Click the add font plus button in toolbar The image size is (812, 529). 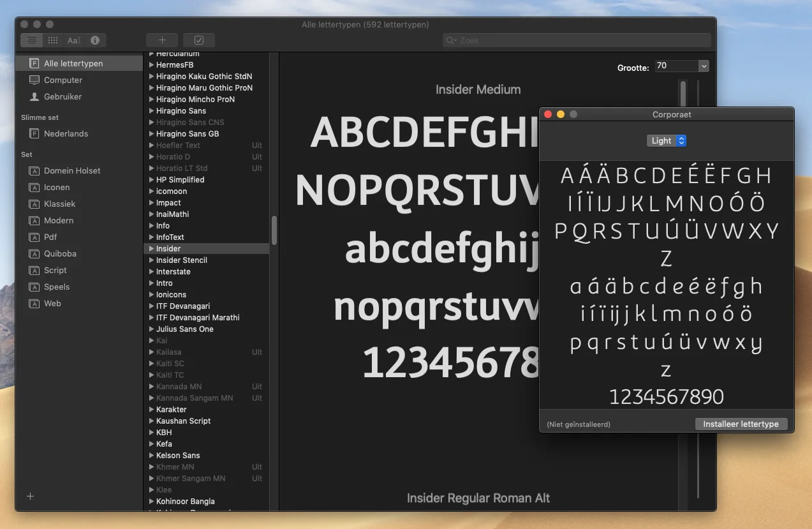point(162,40)
